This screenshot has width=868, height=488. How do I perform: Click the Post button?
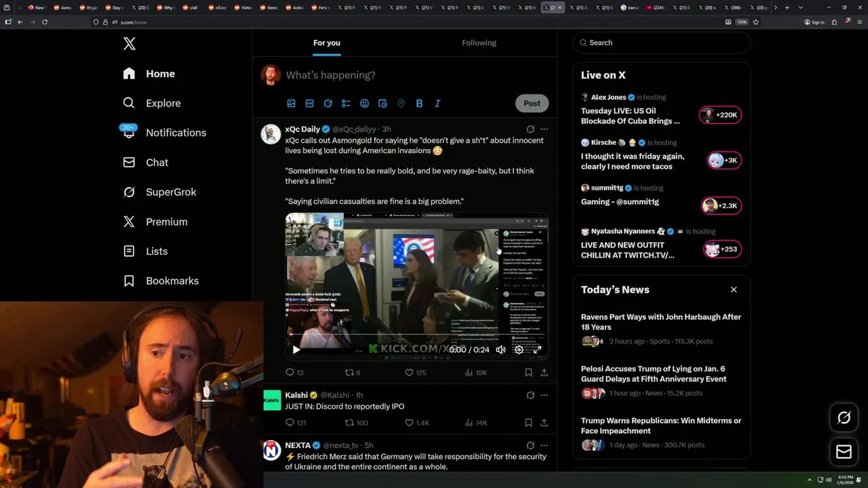click(x=532, y=104)
